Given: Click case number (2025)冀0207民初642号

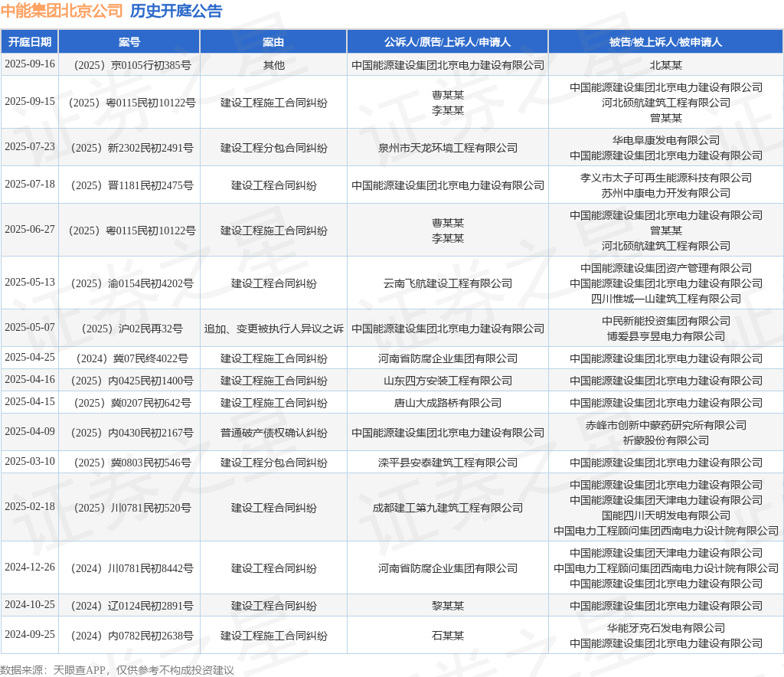Looking at the screenshot, I should coord(129,403).
